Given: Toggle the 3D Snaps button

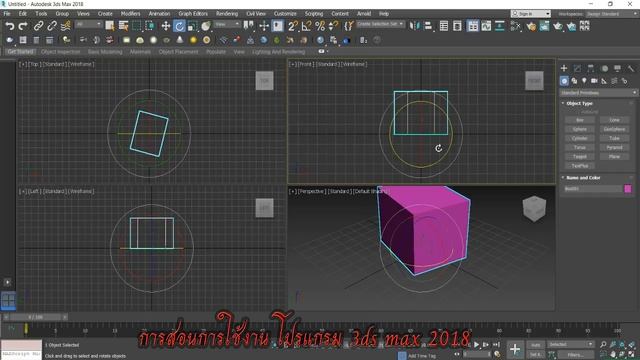Looking at the screenshot, I should click(x=293, y=26).
